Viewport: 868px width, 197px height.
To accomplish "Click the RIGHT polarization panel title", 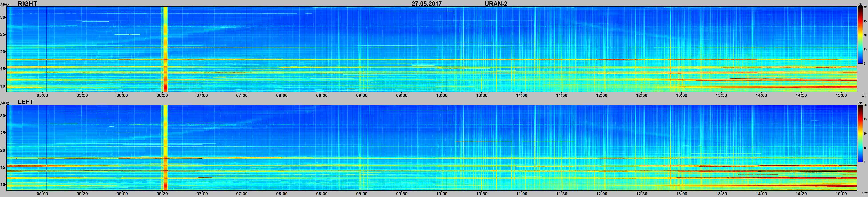I will pos(27,3).
